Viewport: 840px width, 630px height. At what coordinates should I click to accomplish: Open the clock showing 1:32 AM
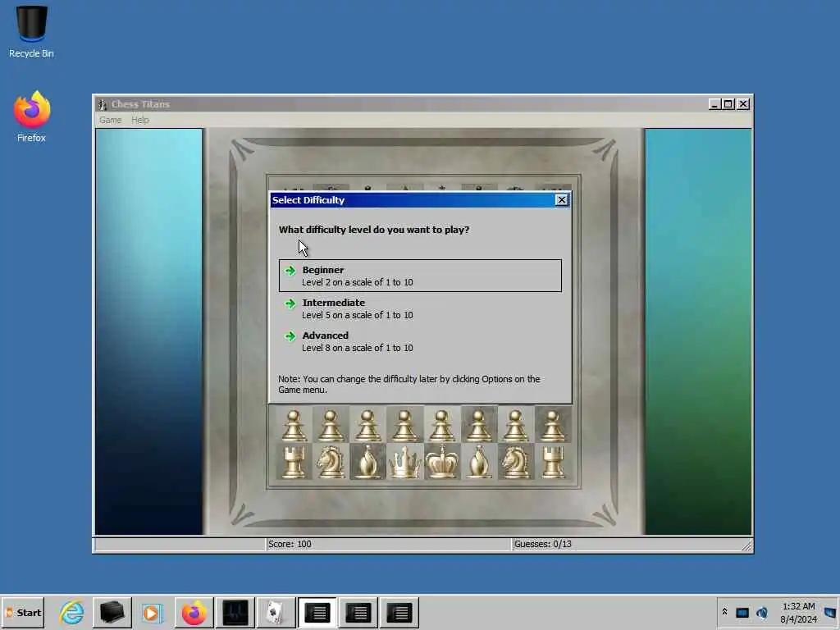798,613
